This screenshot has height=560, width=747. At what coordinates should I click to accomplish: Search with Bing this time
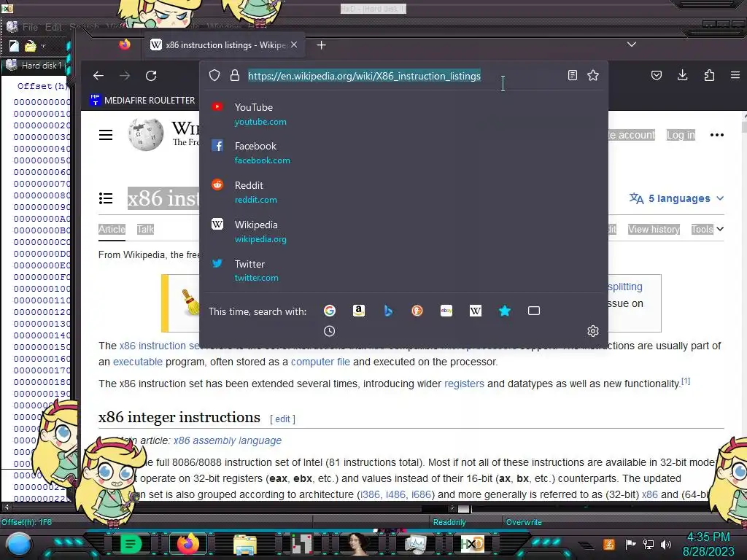(388, 311)
